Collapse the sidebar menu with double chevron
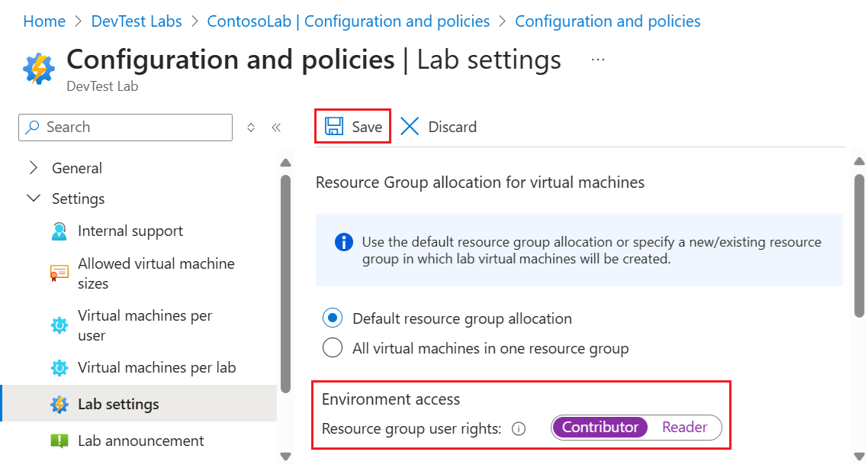 276,128
